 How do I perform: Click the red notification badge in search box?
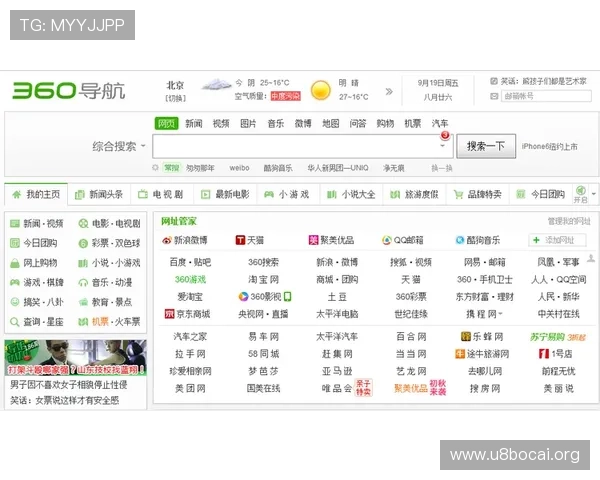(445, 135)
